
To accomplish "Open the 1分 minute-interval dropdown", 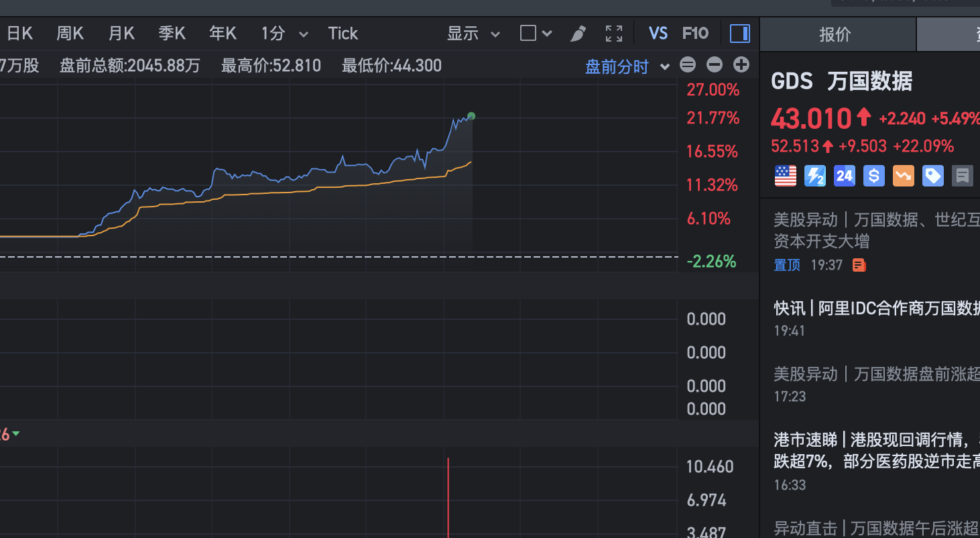I will coord(284,34).
